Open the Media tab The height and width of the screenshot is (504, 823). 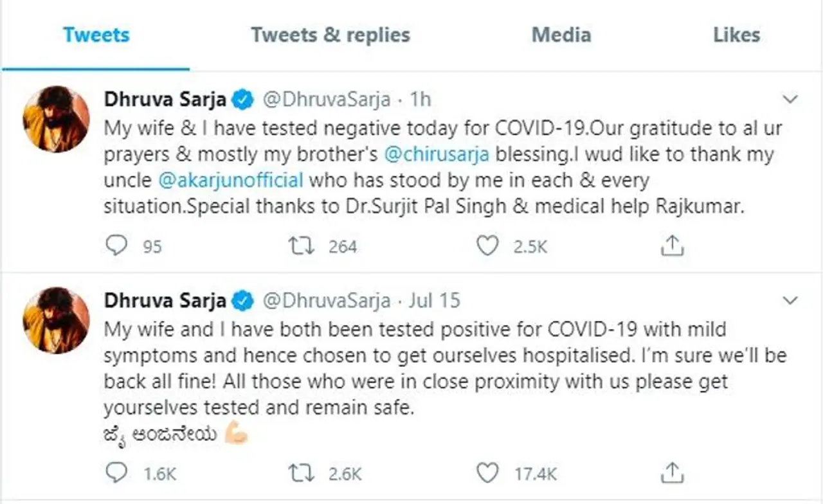561,35
